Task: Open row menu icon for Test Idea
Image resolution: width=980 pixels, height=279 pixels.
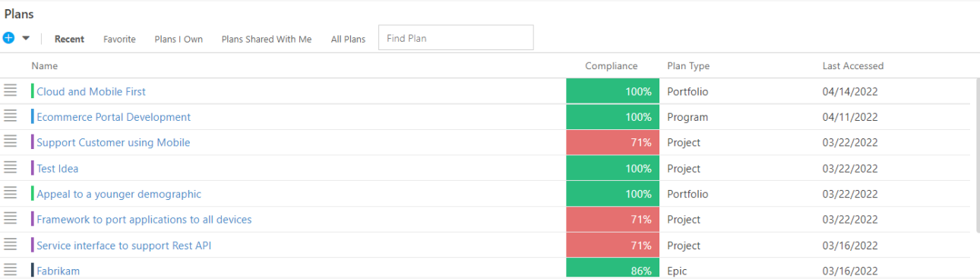Action: tap(10, 167)
